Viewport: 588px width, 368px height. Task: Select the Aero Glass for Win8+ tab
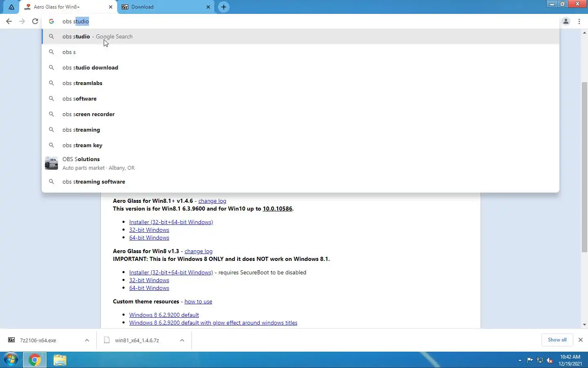69,7
